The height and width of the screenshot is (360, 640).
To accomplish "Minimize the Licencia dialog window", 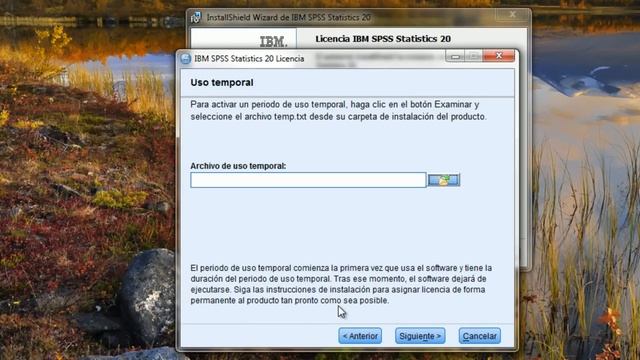I will point(455,56).
